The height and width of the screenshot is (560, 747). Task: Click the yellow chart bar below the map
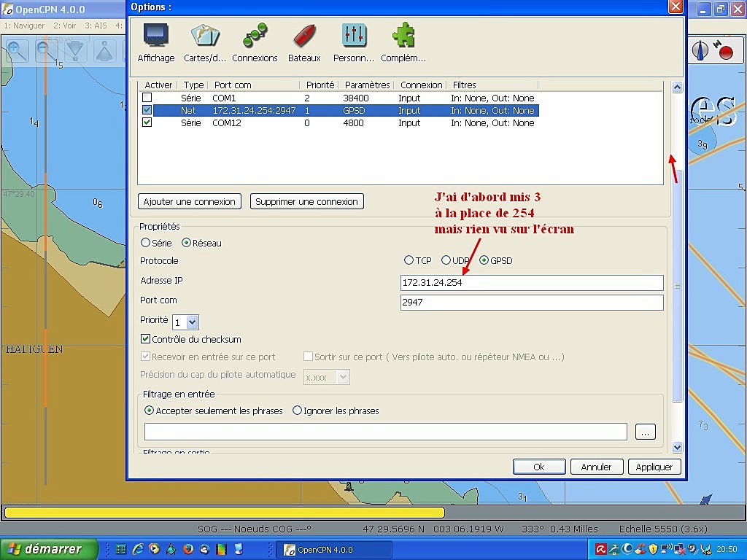(x=225, y=513)
